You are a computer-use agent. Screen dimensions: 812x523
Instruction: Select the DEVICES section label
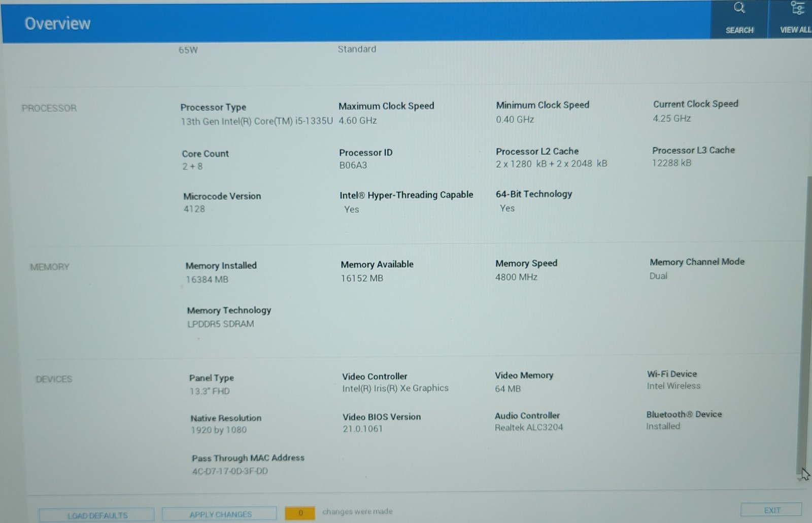(54, 379)
